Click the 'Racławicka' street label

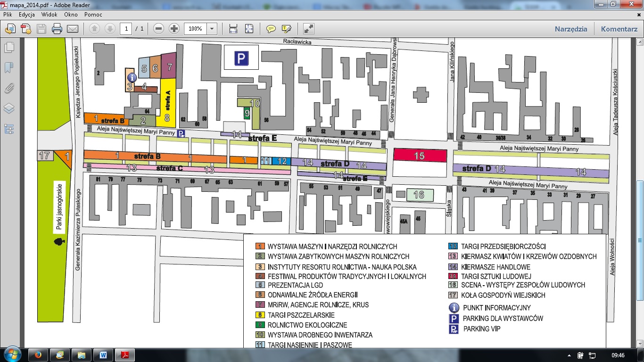point(298,42)
